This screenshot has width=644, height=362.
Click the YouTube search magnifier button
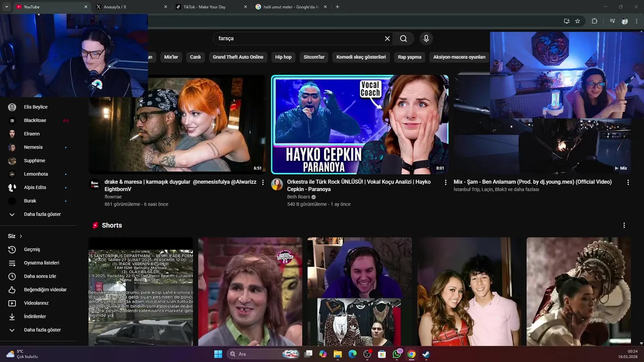(404, 39)
